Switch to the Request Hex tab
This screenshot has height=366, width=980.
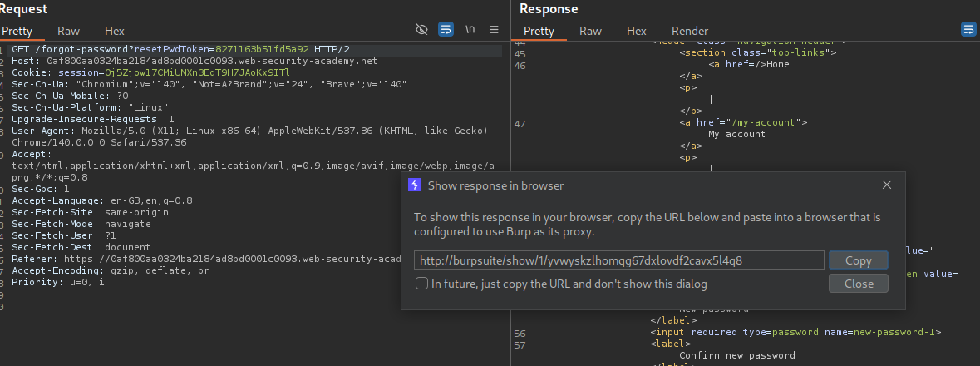[x=113, y=31]
